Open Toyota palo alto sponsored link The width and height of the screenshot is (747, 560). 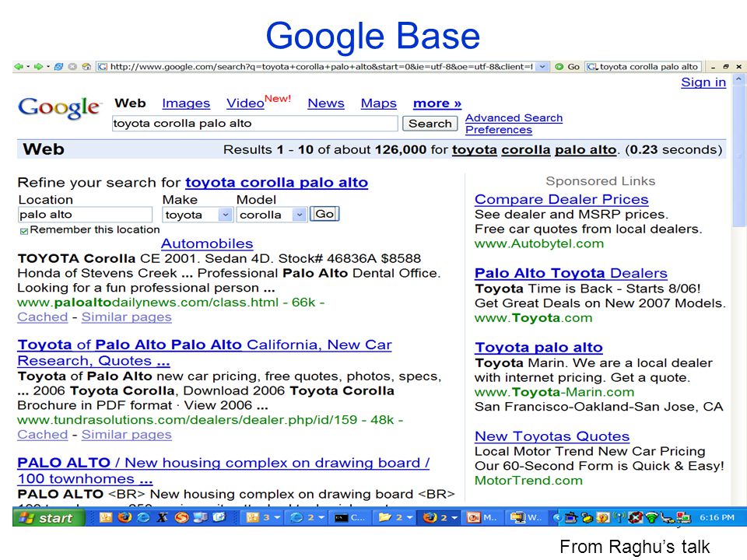pos(538,348)
